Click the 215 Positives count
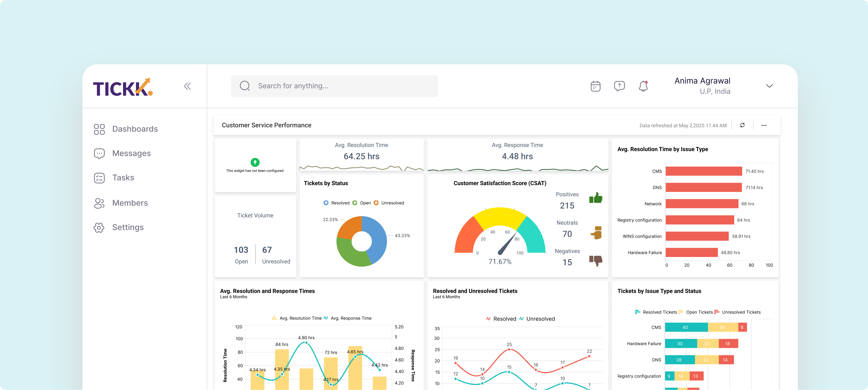The image size is (868, 390). click(x=567, y=205)
